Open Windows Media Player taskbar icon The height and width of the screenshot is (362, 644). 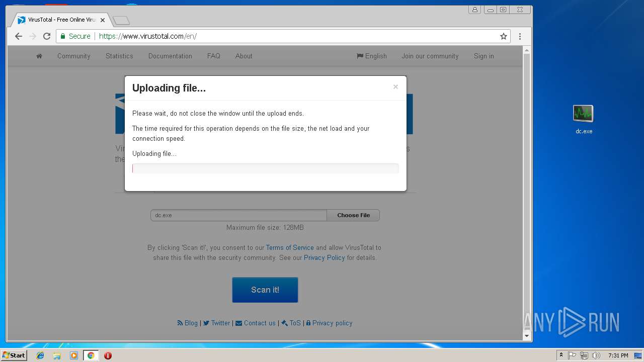click(74, 355)
